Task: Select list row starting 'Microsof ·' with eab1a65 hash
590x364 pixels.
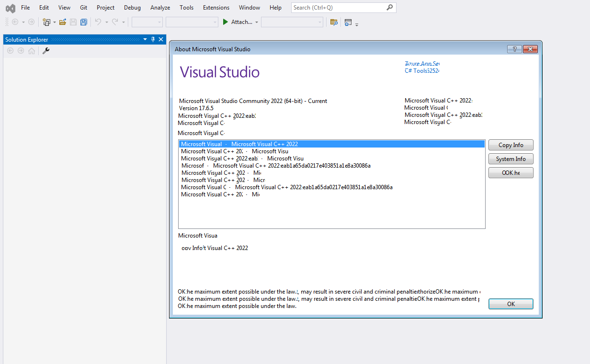Action: (x=332, y=166)
